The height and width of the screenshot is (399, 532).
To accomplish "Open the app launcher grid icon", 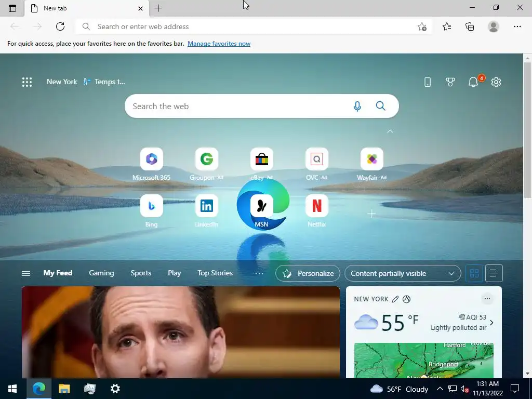I will 27,82.
